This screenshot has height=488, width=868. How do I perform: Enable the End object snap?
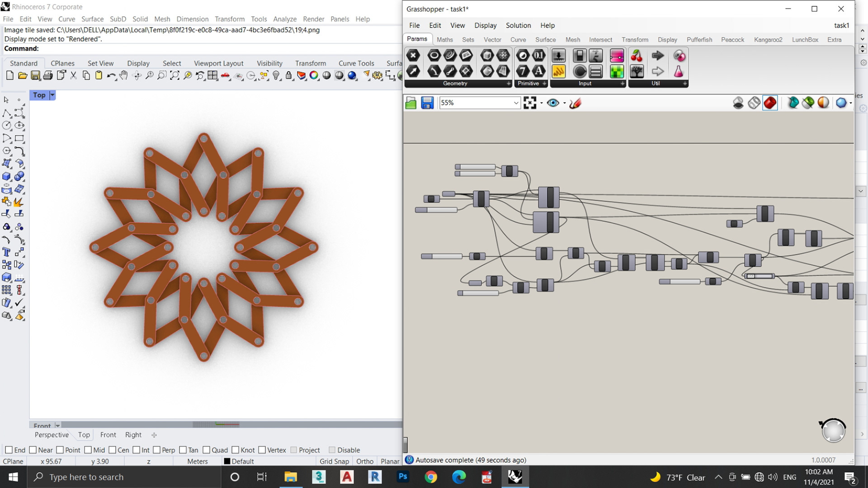(x=9, y=450)
